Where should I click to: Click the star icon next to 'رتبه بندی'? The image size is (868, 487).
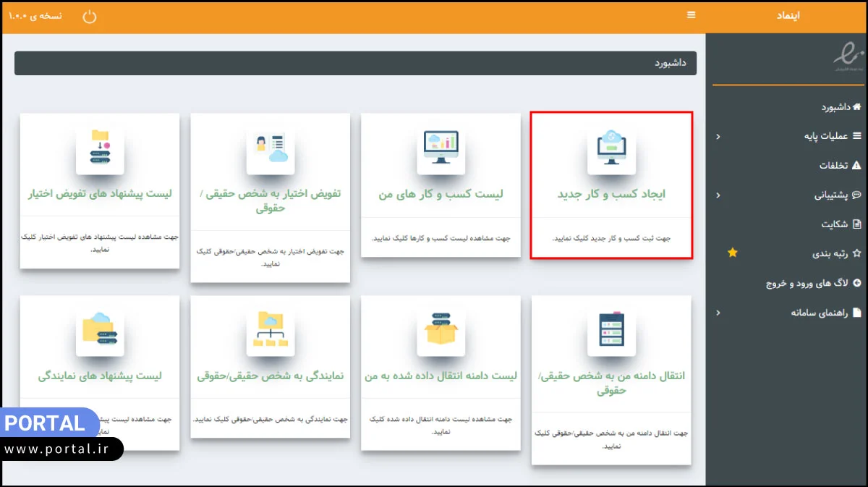click(x=732, y=253)
